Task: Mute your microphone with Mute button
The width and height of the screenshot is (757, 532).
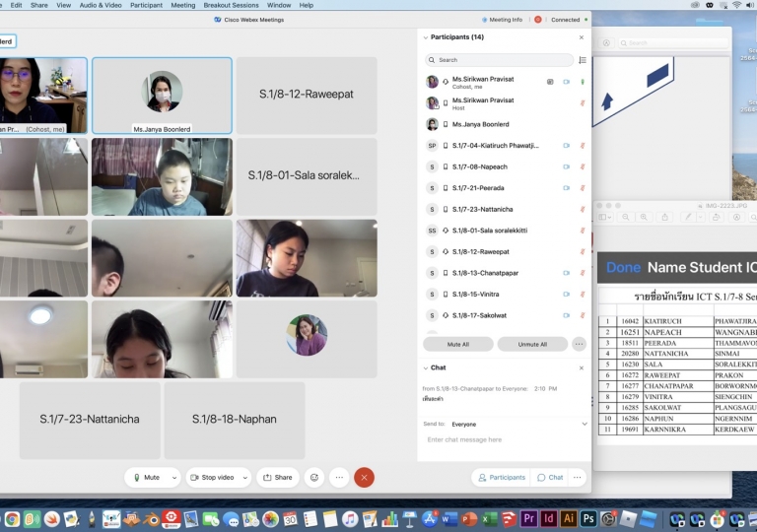Action: (x=147, y=478)
